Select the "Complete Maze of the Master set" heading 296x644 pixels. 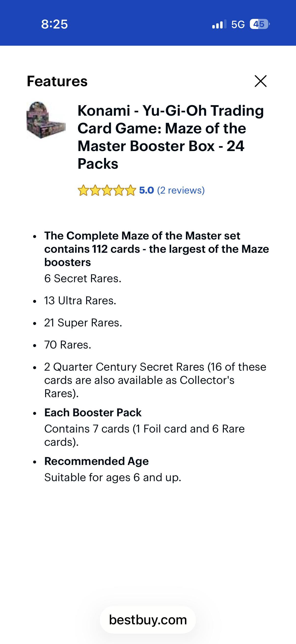[156, 249]
